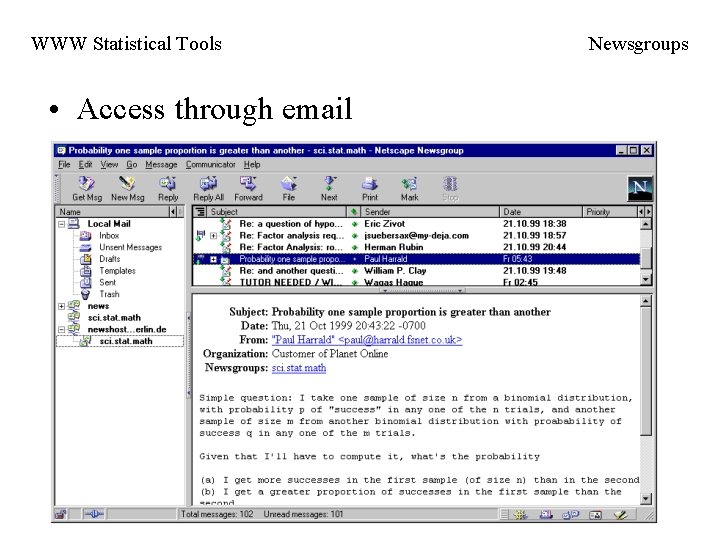Image resolution: width=720 pixels, height=540 pixels.
Task: Go to Next unread message icon
Action: (329, 184)
